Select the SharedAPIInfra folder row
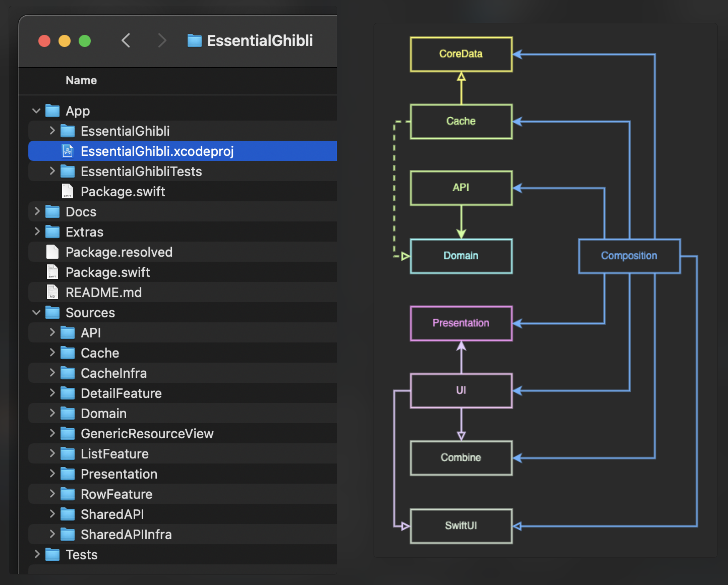This screenshot has width=728, height=585. (x=126, y=535)
